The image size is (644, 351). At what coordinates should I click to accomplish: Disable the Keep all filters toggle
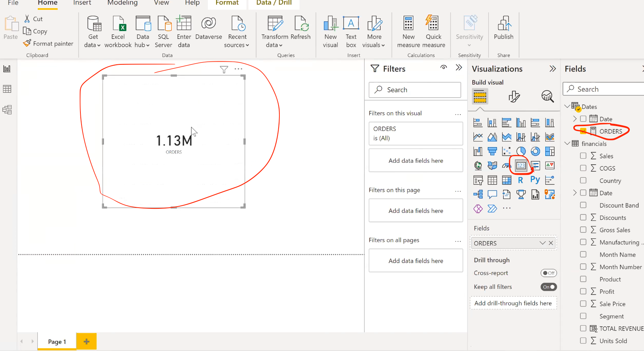pos(548,287)
